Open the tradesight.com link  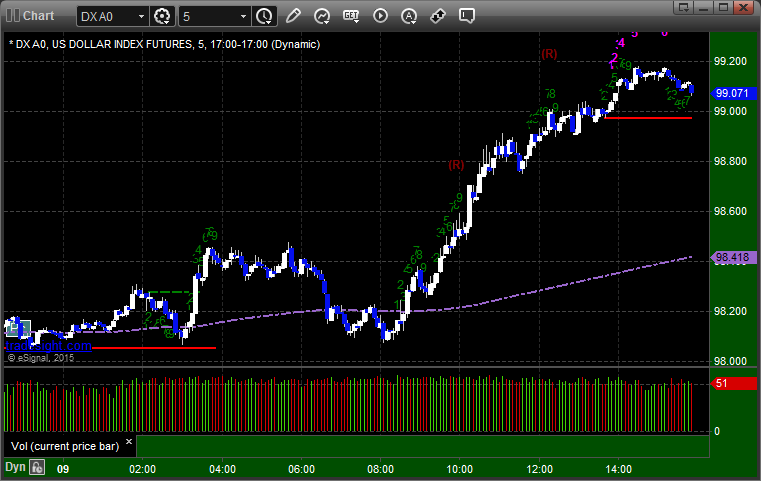[48, 346]
